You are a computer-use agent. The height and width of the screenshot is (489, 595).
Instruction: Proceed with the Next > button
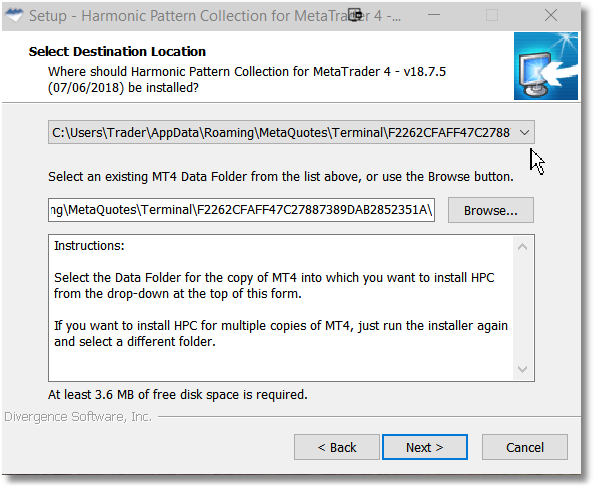tap(425, 447)
